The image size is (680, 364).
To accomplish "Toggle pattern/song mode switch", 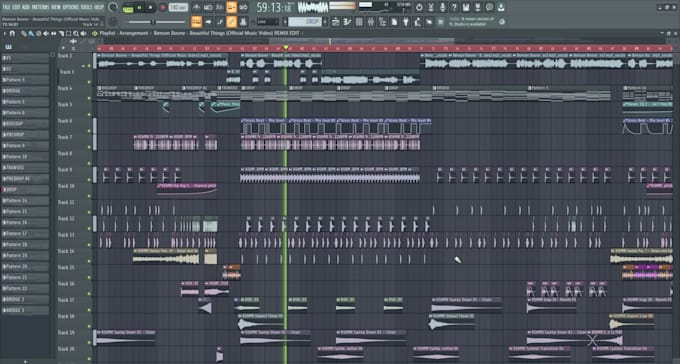I will [128, 8].
